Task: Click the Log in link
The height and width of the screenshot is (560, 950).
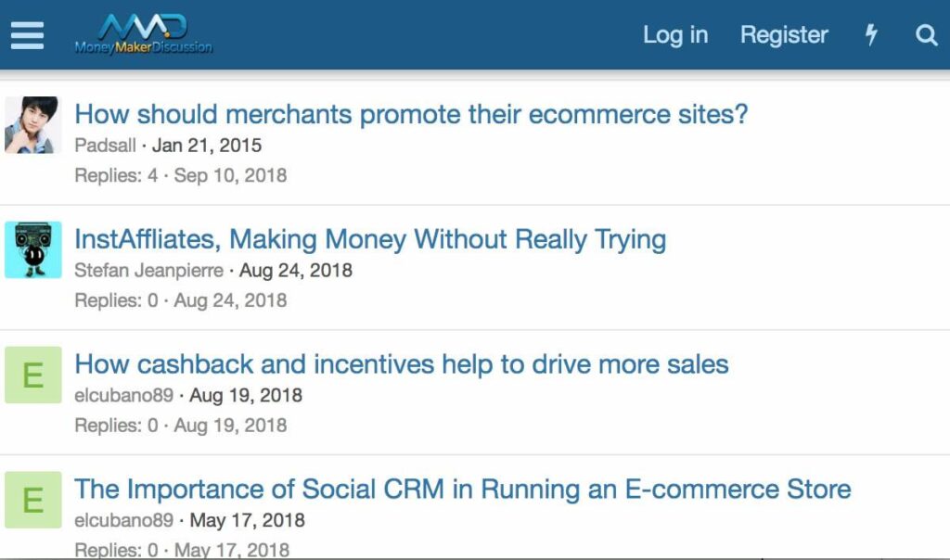Action: point(675,35)
